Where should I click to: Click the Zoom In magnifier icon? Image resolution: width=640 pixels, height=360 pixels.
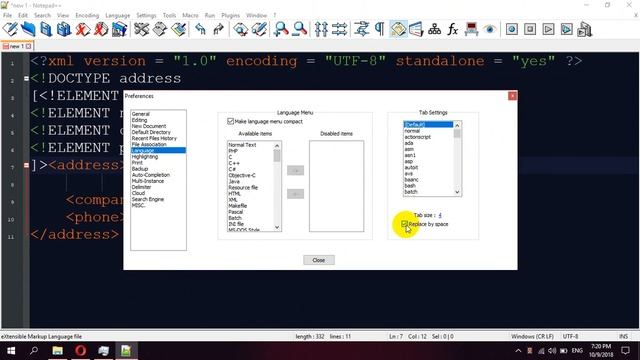click(281, 29)
